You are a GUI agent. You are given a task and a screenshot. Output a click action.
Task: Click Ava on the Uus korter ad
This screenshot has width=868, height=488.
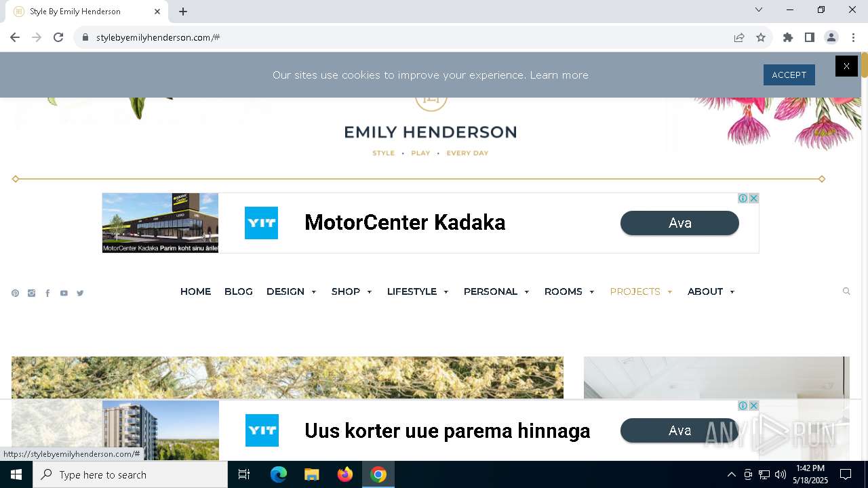pos(679,430)
